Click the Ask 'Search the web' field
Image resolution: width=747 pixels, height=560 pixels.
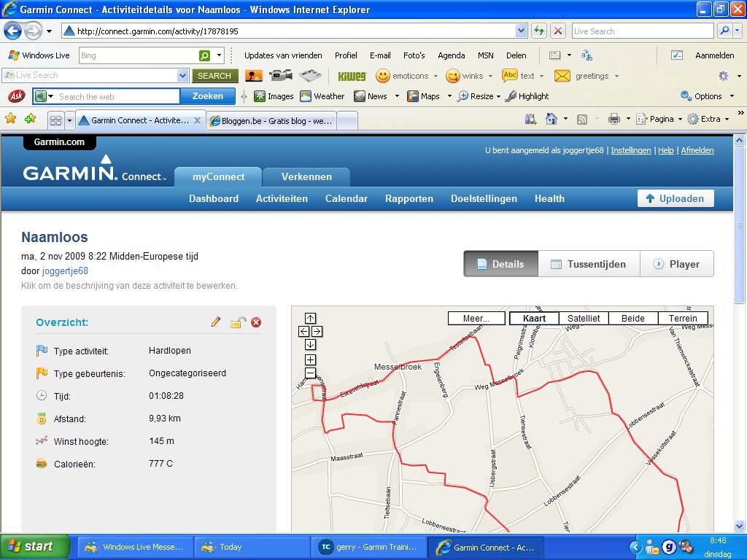(117, 96)
